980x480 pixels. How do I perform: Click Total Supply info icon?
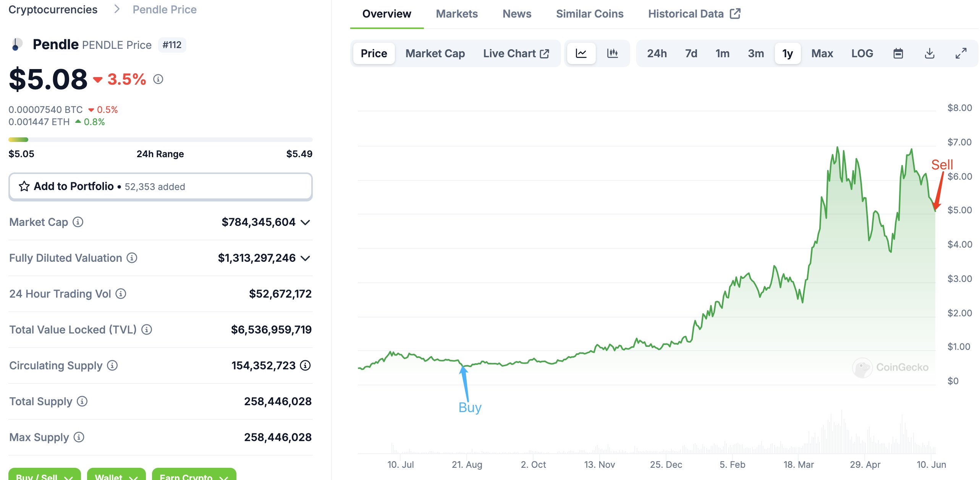82,401
